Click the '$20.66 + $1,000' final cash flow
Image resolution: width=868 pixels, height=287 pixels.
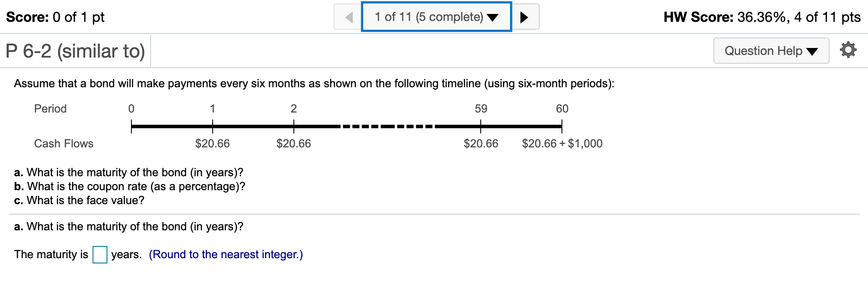[x=562, y=143]
